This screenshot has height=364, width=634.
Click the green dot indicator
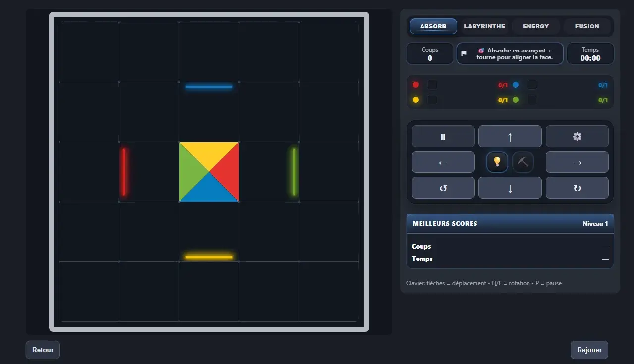(516, 100)
